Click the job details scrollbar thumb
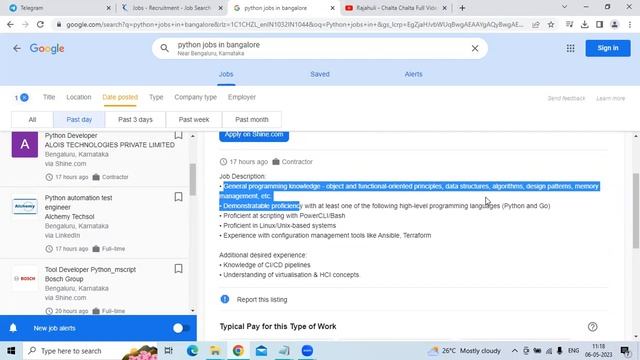 click(x=636, y=211)
